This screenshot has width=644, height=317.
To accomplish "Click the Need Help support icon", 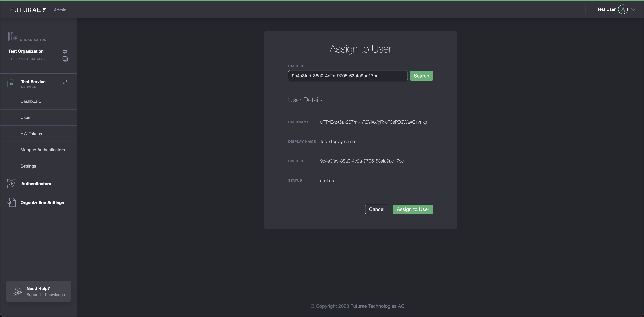I will coord(17,292).
